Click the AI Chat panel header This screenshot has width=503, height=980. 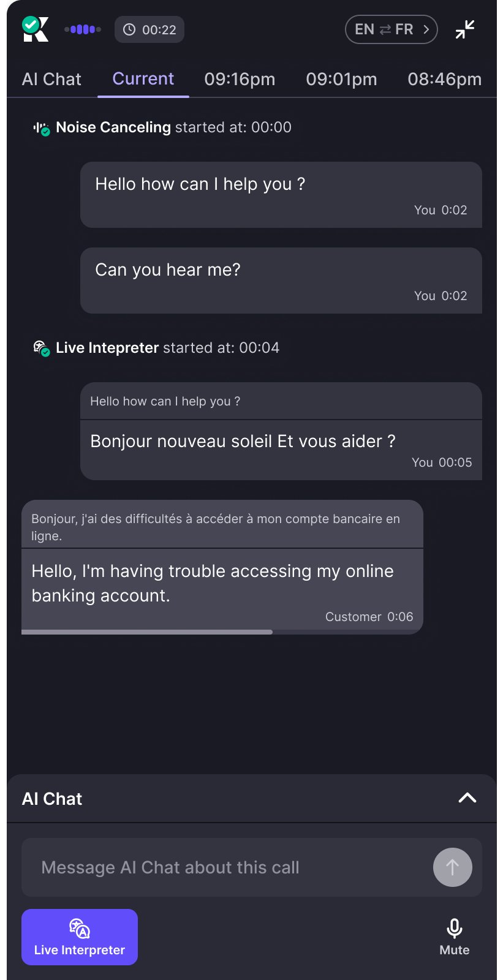252,799
